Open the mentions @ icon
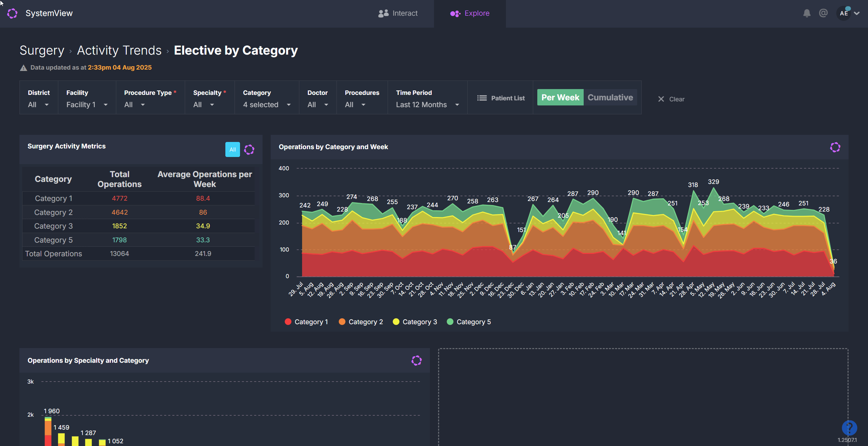 tap(823, 13)
